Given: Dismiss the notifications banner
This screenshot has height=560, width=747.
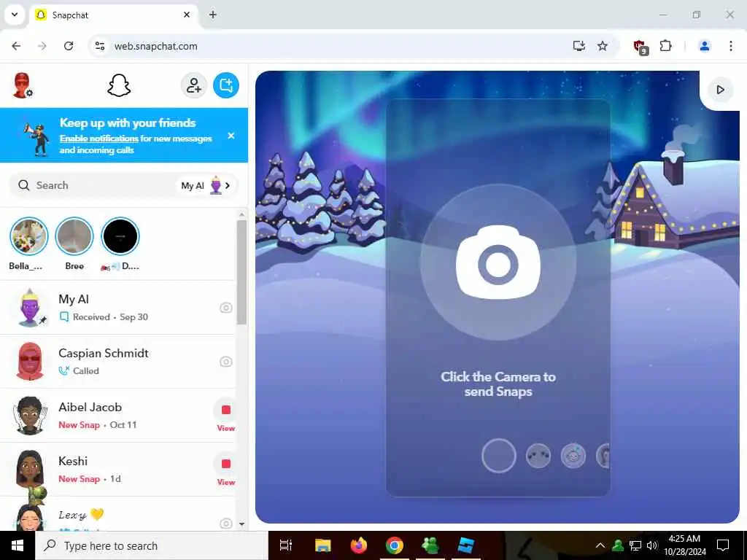Looking at the screenshot, I should pos(231,136).
